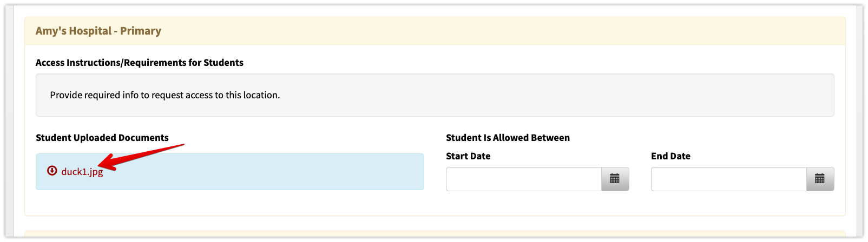Click the next location panel header strip below
The image size is (868, 242).
pyautogui.click(x=435, y=234)
